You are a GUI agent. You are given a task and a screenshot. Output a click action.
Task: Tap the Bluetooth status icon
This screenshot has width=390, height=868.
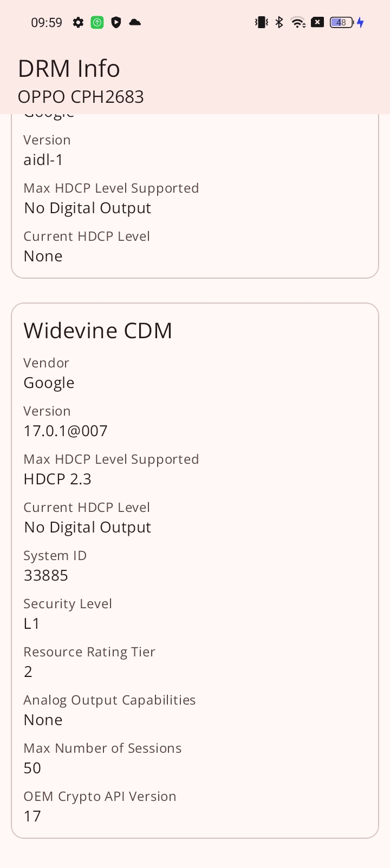[279, 22]
